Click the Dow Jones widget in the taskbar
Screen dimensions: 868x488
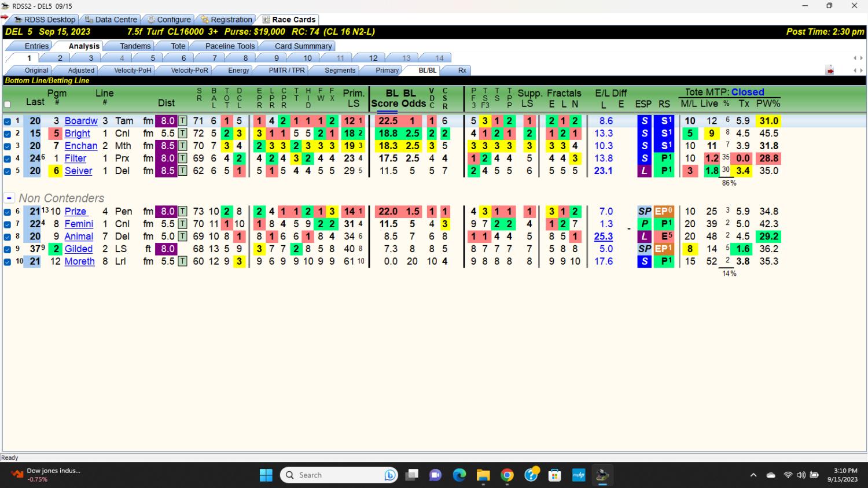(46, 475)
